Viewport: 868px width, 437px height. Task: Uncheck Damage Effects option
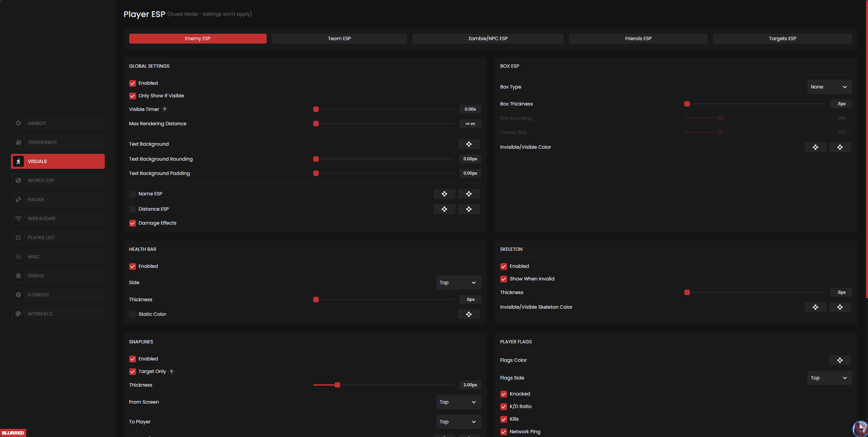pos(133,223)
